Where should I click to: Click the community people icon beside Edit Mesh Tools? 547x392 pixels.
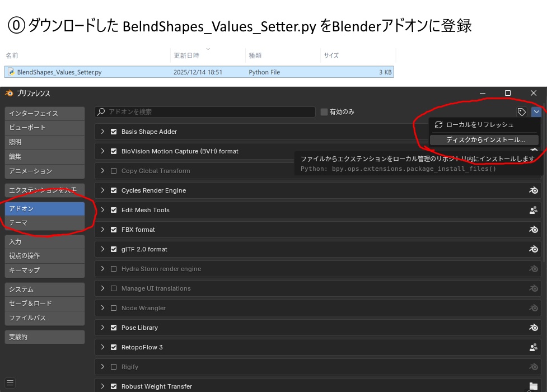pos(533,210)
